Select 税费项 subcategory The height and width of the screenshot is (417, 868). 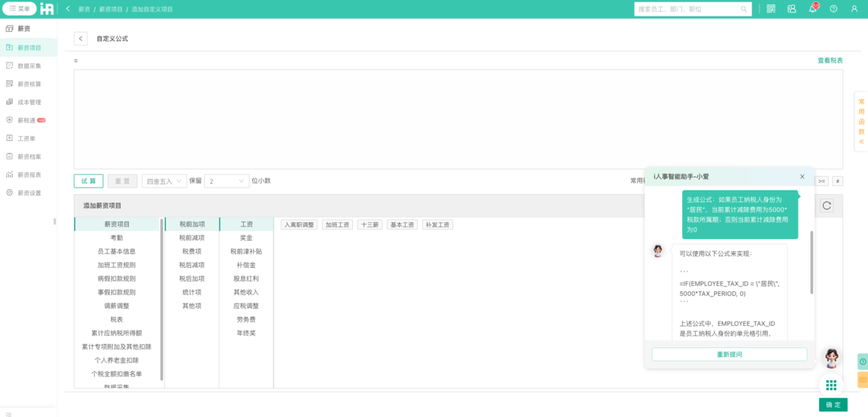point(192,251)
